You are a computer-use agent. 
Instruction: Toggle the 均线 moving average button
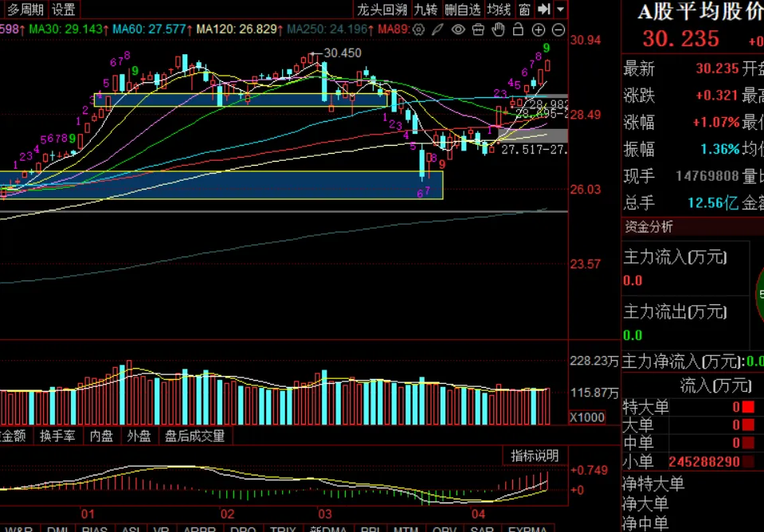500,10
